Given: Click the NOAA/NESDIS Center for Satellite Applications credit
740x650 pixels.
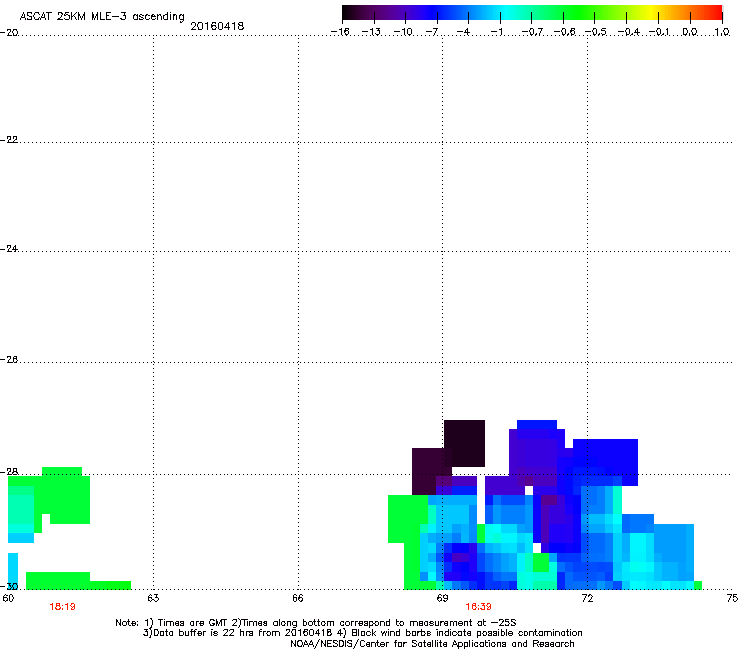Looking at the screenshot, I should point(432,644).
